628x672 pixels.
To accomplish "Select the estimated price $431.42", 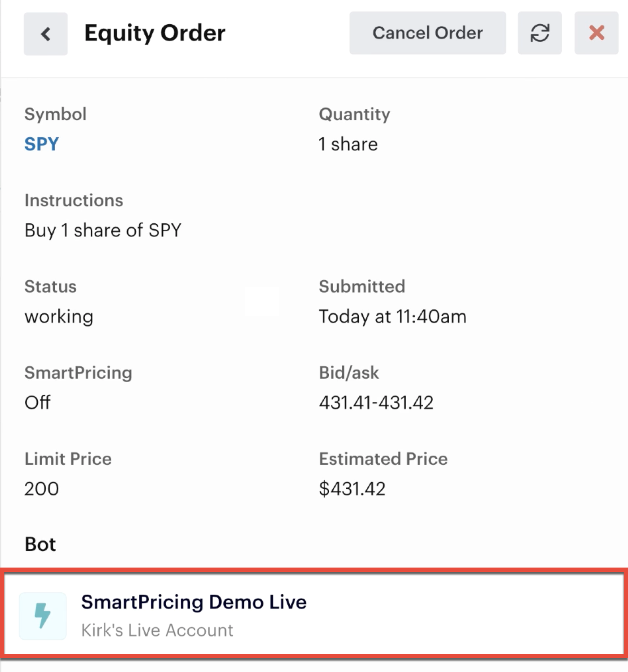I will point(352,489).
